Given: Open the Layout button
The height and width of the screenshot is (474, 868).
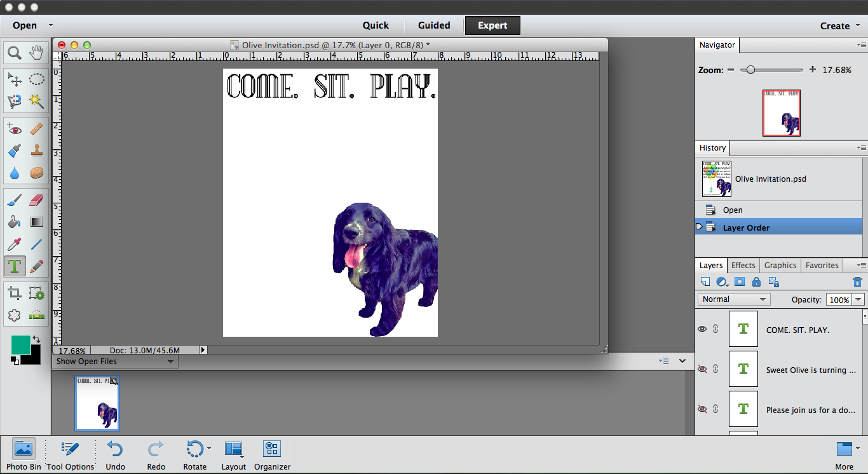Looking at the screenshot, I should click(234, 455).
